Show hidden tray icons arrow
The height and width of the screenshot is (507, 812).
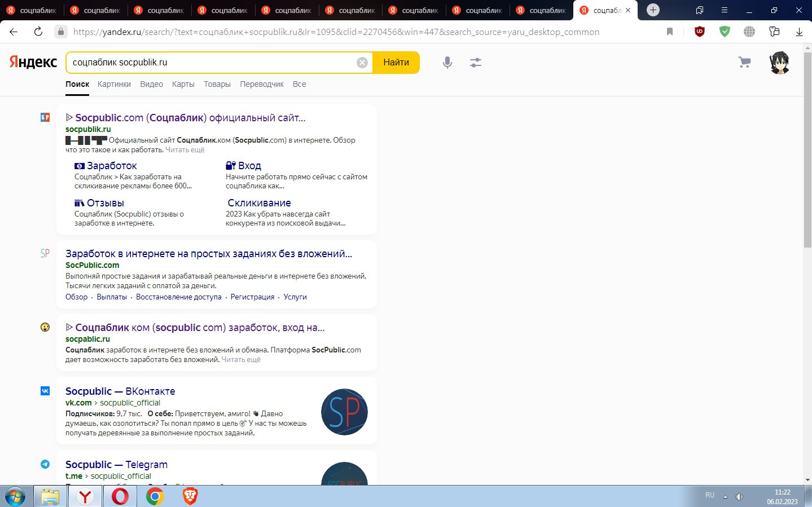tap(725, 497)
